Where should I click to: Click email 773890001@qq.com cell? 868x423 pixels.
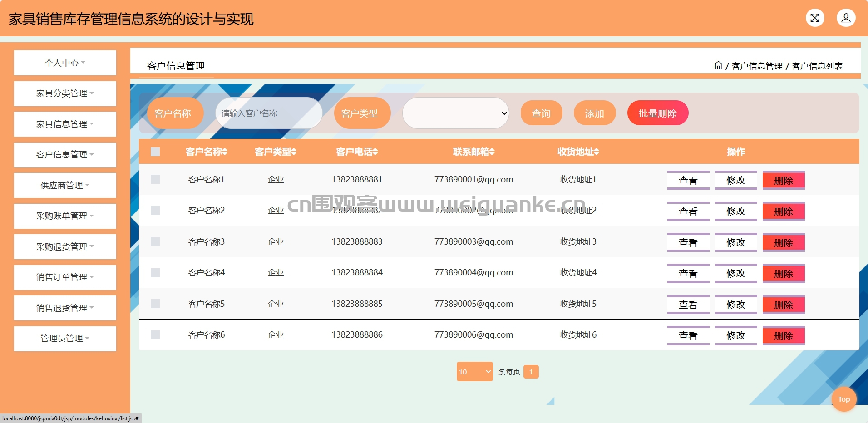(x=473, y=179)
